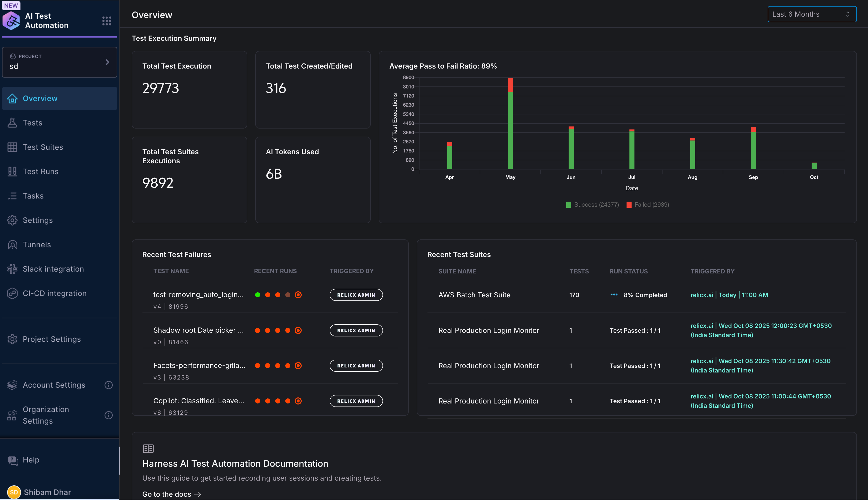The height and width of the screenshot is (500, 868).
Task: Toggle Success series in chart legend
Action: tap(592, 204)
